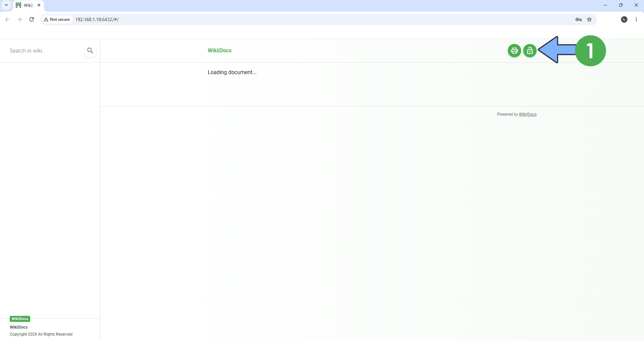Open the Wiki|Docs title link
The image size is (644, 341).
219,50
